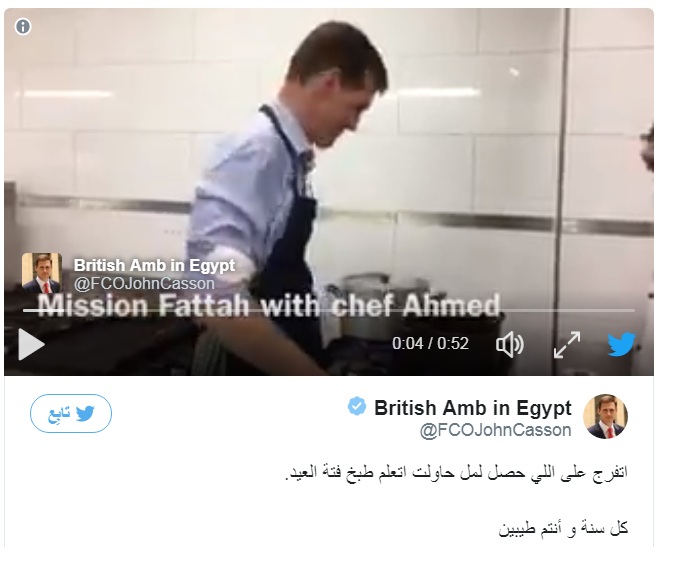688x586 pixels.
Task: Open the blue verified badge
Action: pyautogui.click(x=357, y=406)
